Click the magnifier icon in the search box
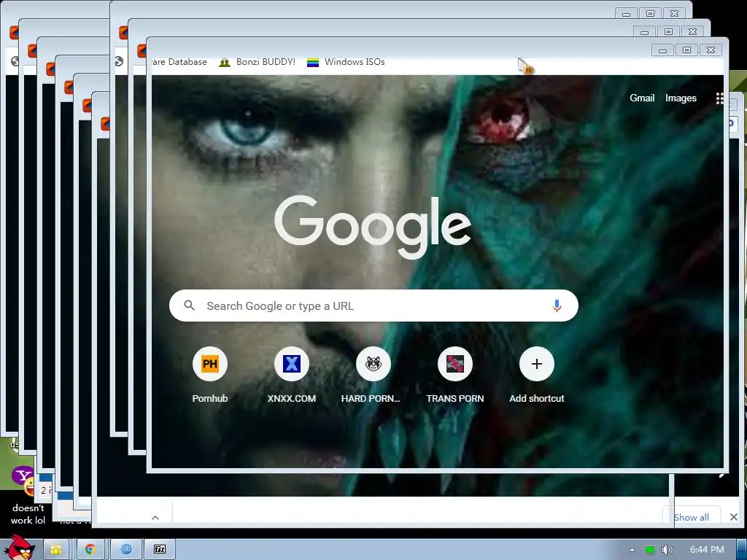This screenshot has height=560, width=747. 189,306
